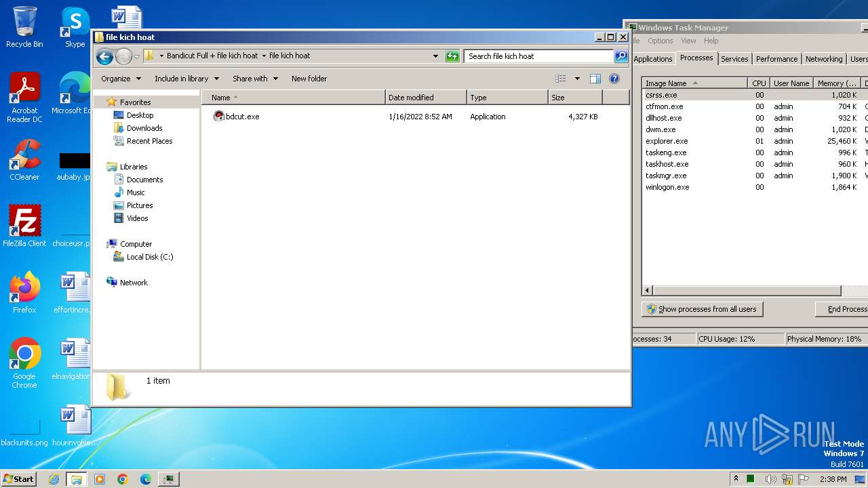Show hidden system tray icons
868x488 pixels.
point(736,479)
